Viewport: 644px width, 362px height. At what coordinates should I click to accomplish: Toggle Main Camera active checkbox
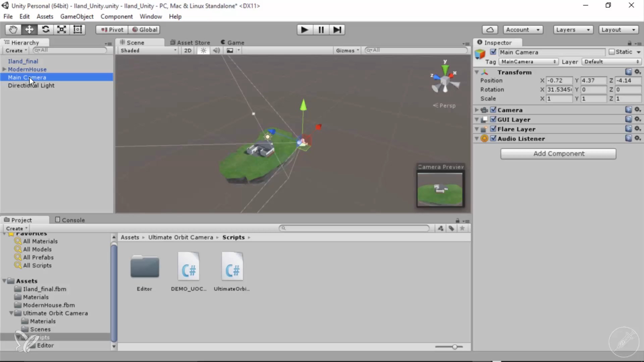493,52
